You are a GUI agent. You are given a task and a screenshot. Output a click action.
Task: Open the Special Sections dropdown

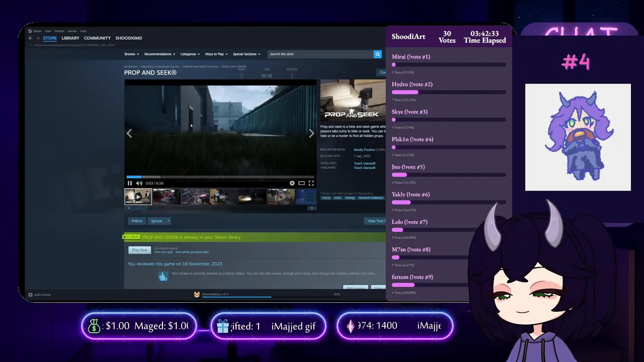247,54
